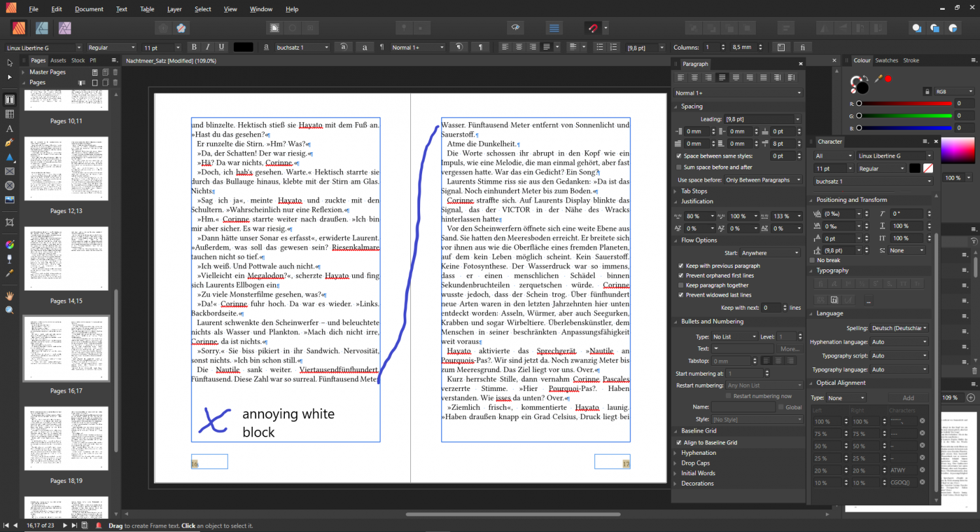Open the Layer menu
This screenshot has width=980, height=532.
coord(174,9)
